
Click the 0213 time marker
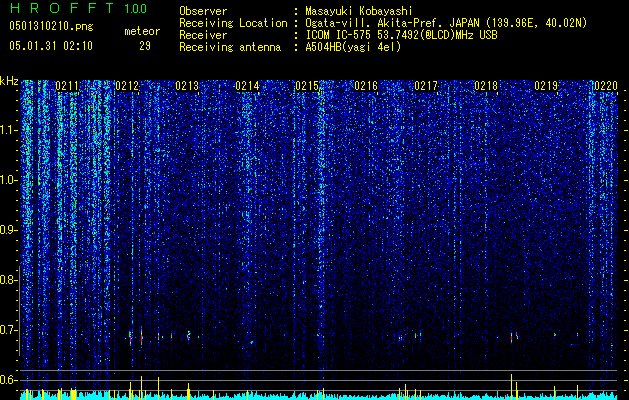tap(187, 86)
